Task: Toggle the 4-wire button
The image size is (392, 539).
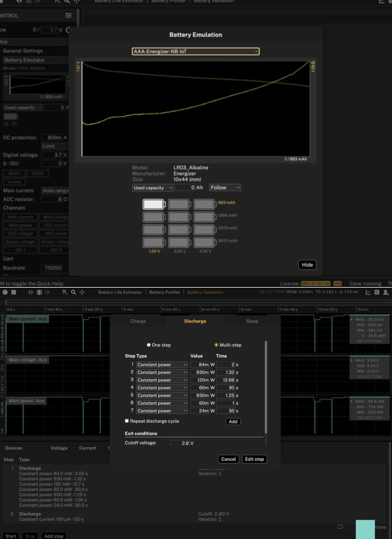Action: [14, 182]
